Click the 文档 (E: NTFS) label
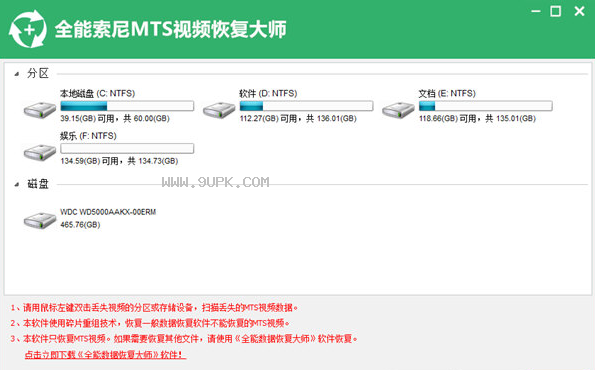 pos(447,93)
